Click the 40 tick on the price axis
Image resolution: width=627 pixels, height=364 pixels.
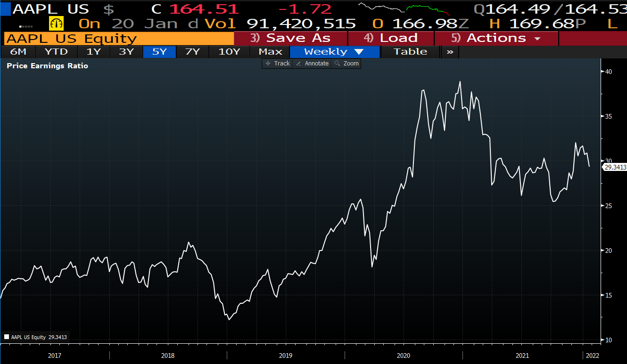[x=609, y=72]
